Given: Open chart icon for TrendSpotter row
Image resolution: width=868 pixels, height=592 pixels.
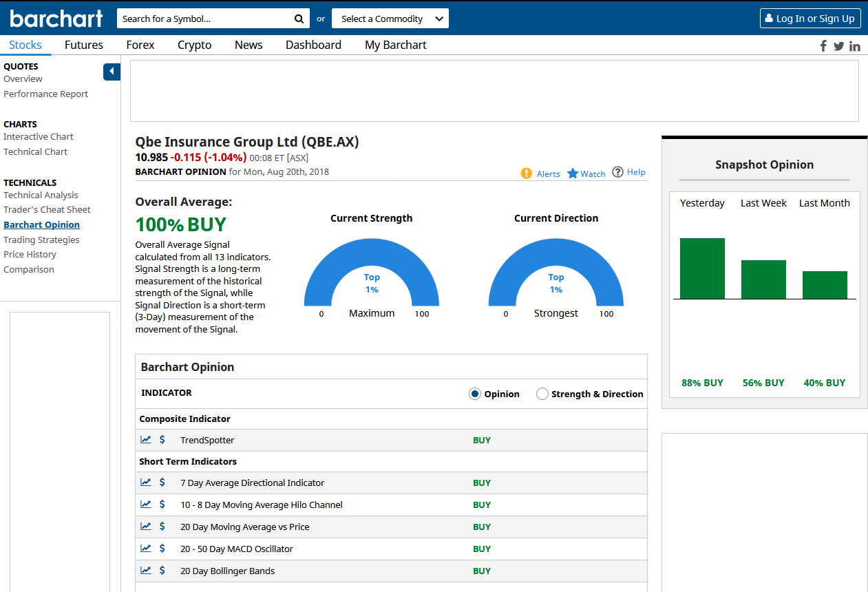Looking at the screenshot, I should (x=146, y=440).
